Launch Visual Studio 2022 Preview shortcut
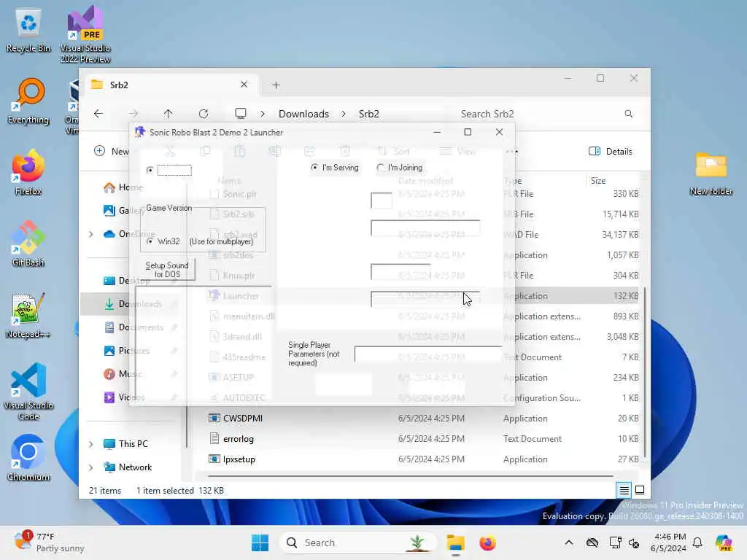The width and height of the screenshot is (747, 560). point(85,34)
